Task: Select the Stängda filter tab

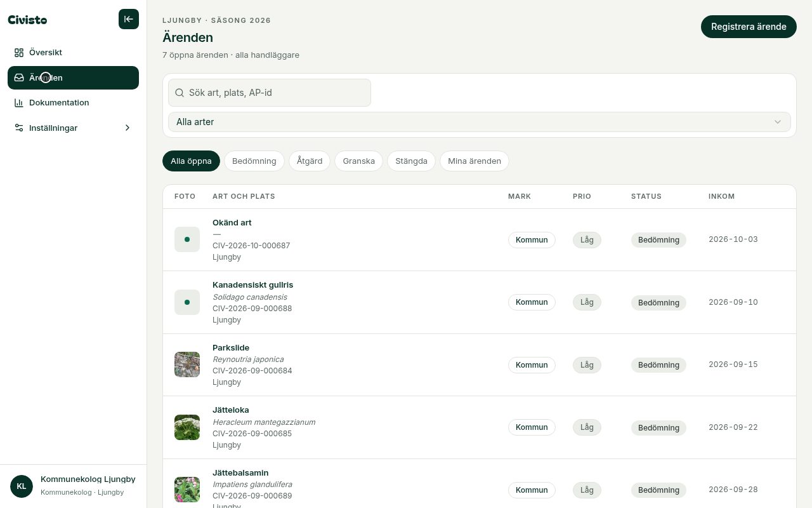Action: (411, 161)
